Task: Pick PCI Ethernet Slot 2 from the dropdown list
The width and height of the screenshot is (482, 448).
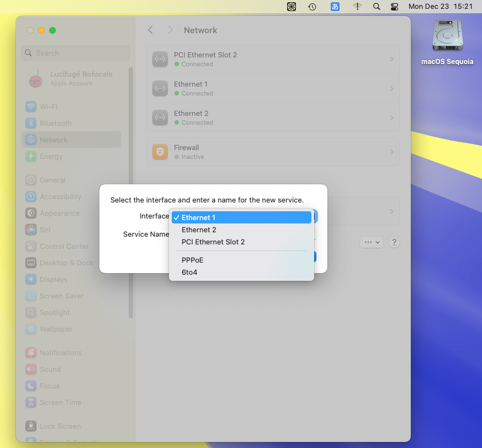Action: point(241,242)
